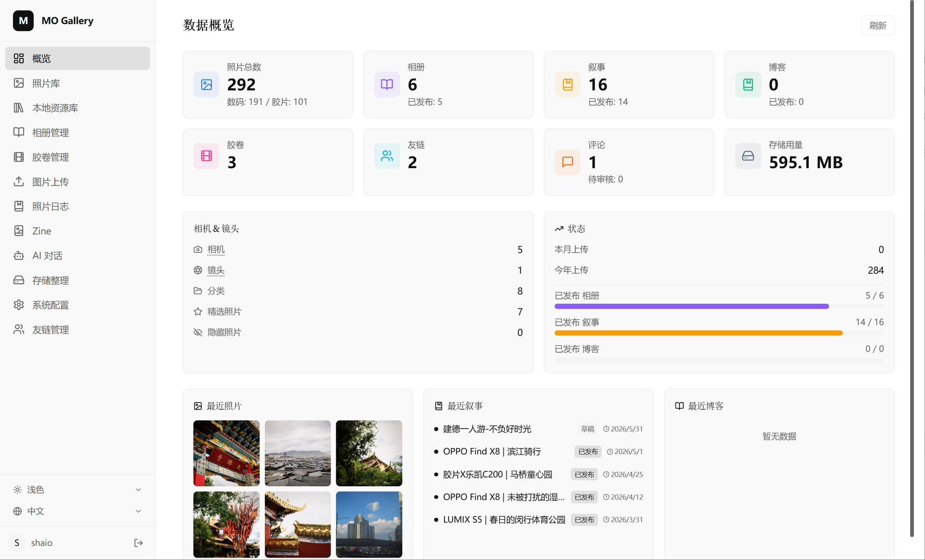Open narrative LUMIX S5 | 春日的闵行体育公园
925x560 pixels.
[504, 520]
